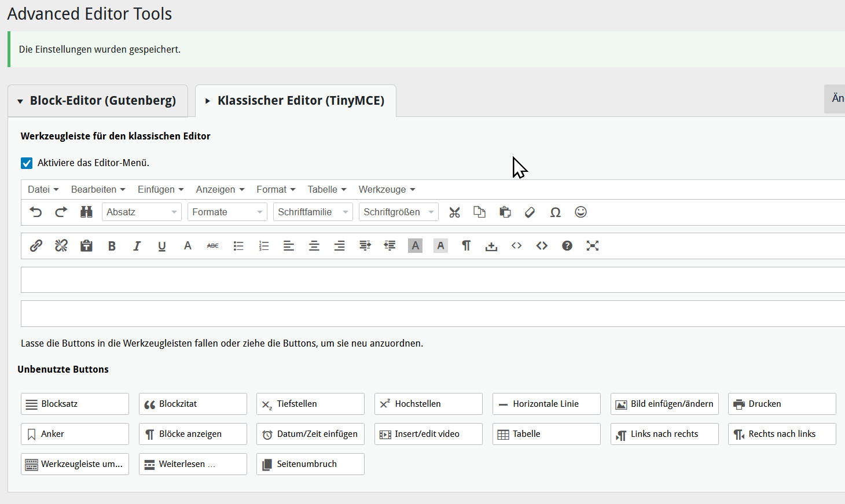Image resolution: width=845 pixels, height=504 pixels.
Task: Select the unused Hochstellen button
Action: tap(428, 404)
